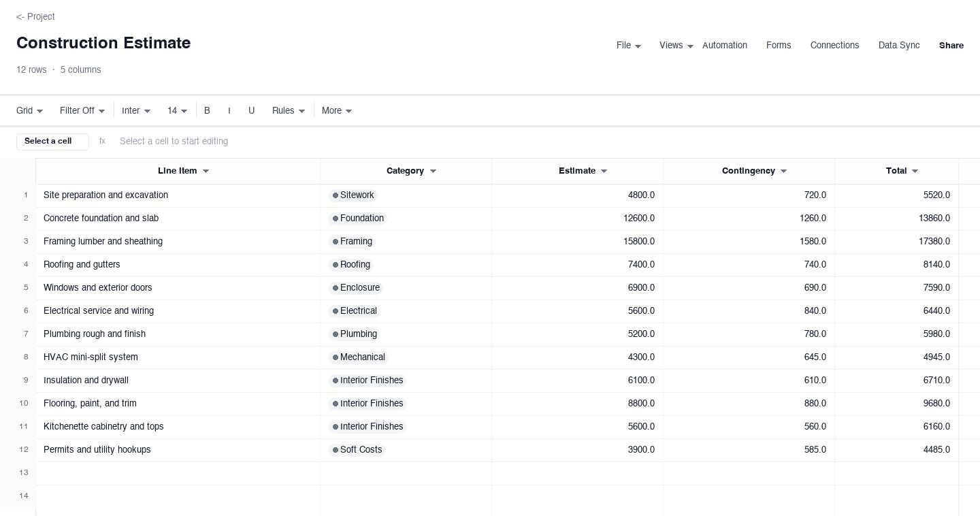The height and width of the screenshot is (516, 980).
Task: Open the Inter font dropdown
Action: click(136, 110)
